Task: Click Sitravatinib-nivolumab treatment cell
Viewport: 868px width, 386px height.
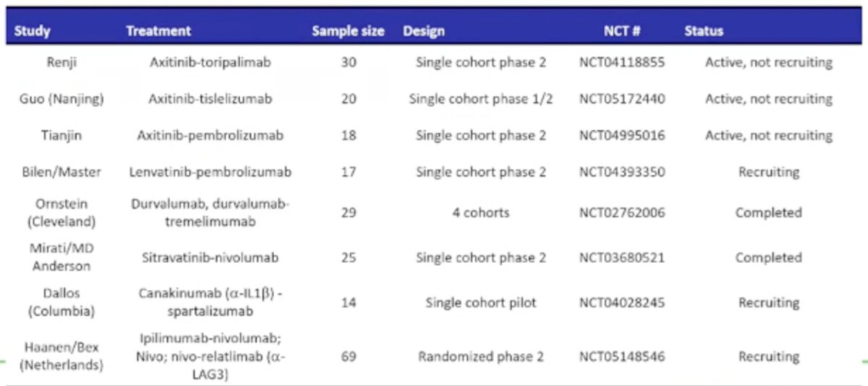Action: coord(210,257)
